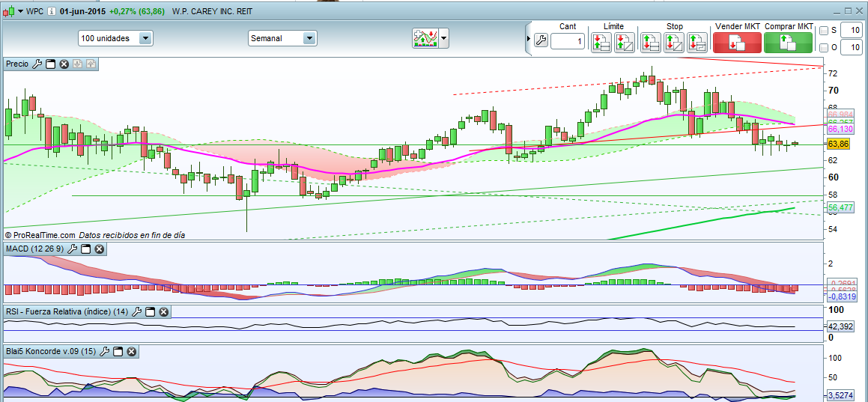The image size is (868, 402).
Task: Click the RSI - Fuerza Relativa label
Action: point(67,312)
